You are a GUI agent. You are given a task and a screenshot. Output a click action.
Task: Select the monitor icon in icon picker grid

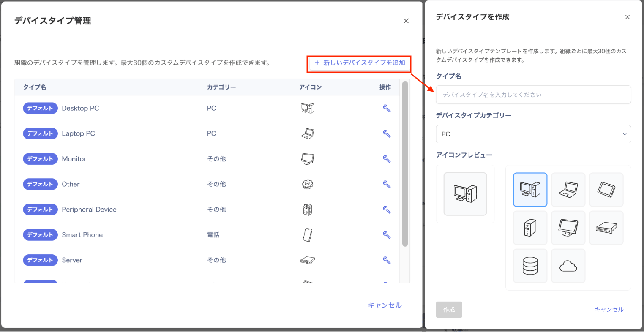[568, 228]
